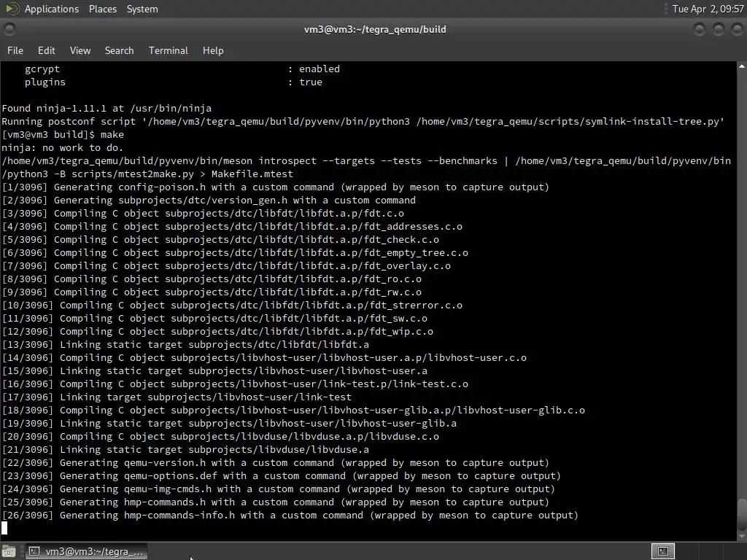Click the '[19/3096]' libvhost-user-glib.a link line
The height and width of the screenshot is (560, 747).
coord(229,424)
